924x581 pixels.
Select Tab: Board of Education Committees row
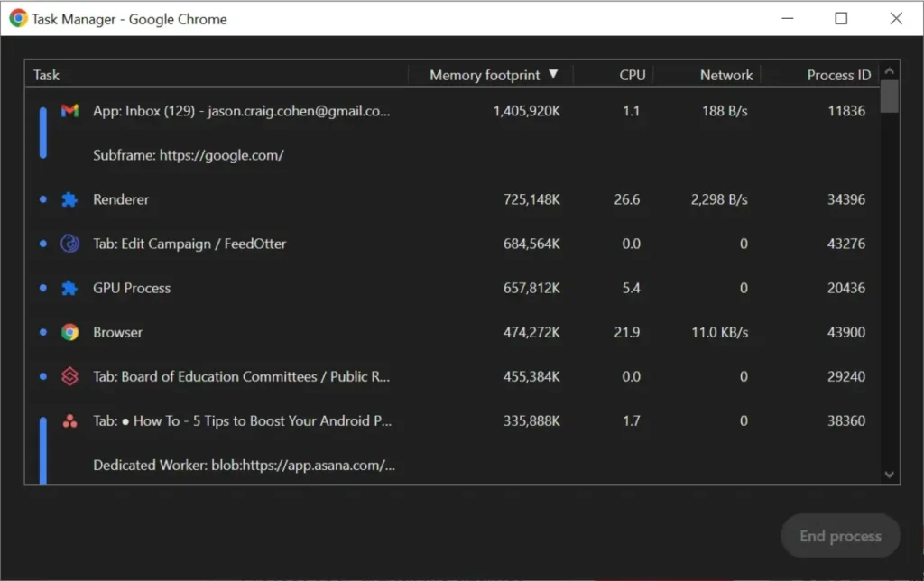[453, 376]
